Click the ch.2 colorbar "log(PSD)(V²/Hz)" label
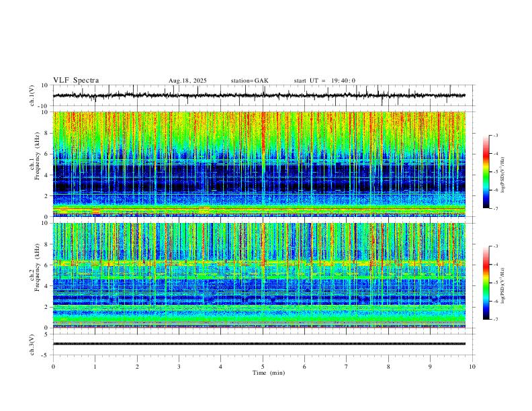The image size is (532, 411). pos(503,285)
